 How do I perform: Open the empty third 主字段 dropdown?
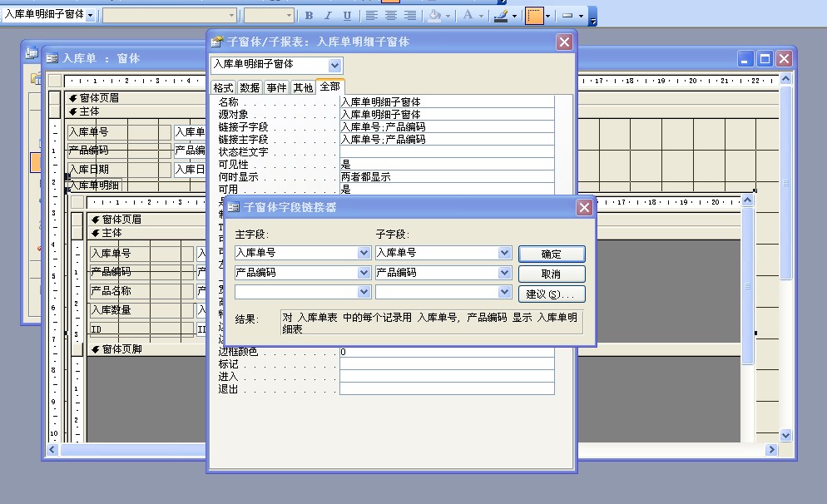coord(364,292)
